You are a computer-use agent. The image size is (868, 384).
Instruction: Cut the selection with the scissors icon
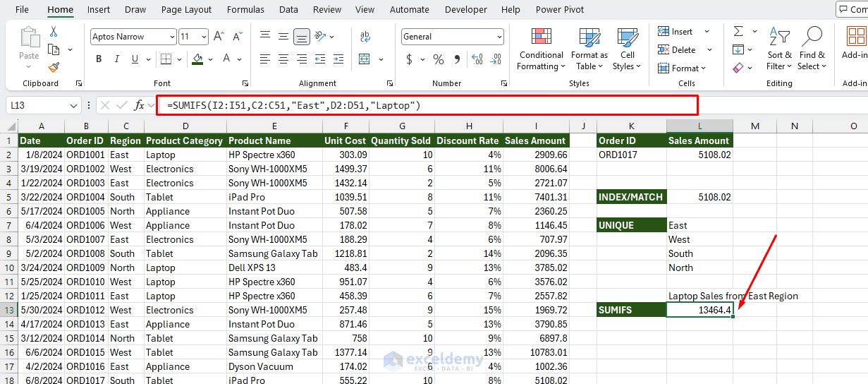coord(54,32)
